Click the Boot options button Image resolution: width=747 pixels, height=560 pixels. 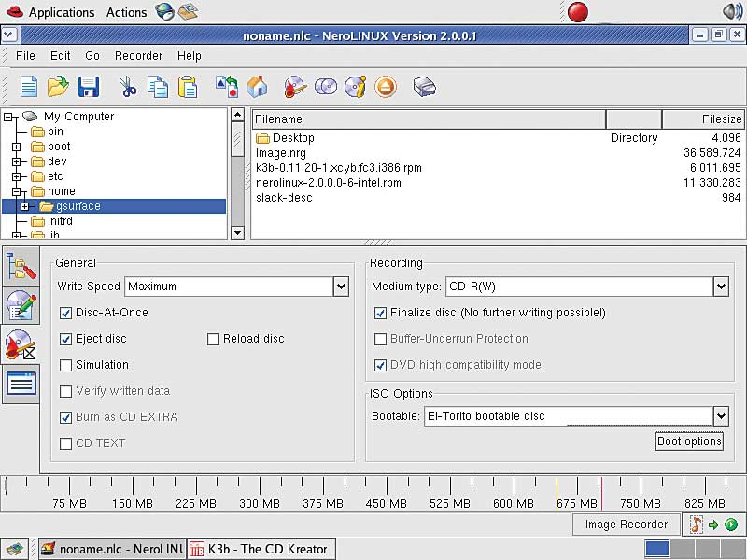click(689, 441)
